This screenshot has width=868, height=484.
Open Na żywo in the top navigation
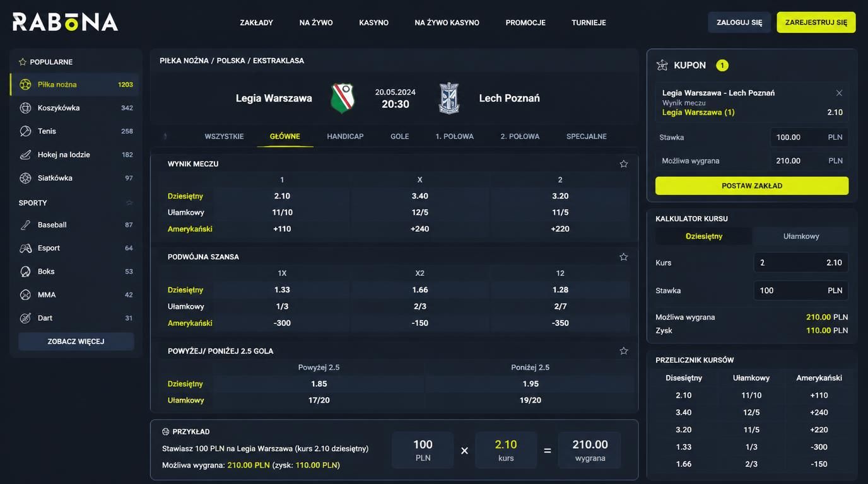[316, 23]
